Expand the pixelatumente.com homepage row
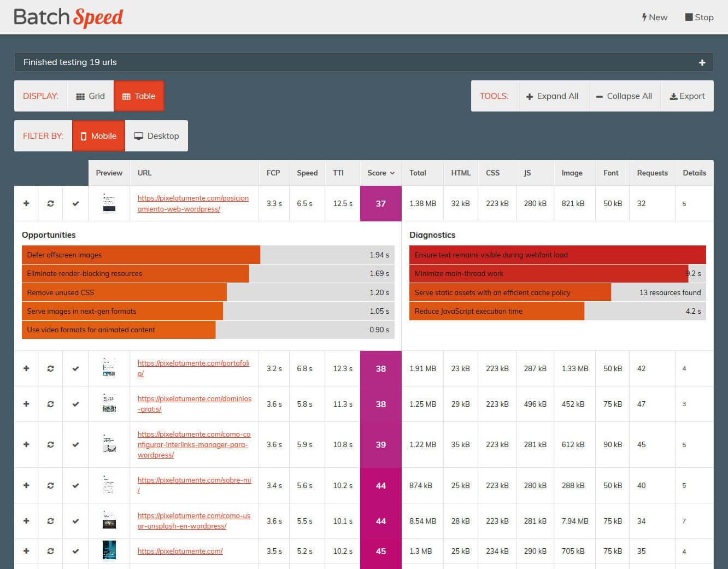The width and height of the screenshot is (728, 569). tap(26, 551)
